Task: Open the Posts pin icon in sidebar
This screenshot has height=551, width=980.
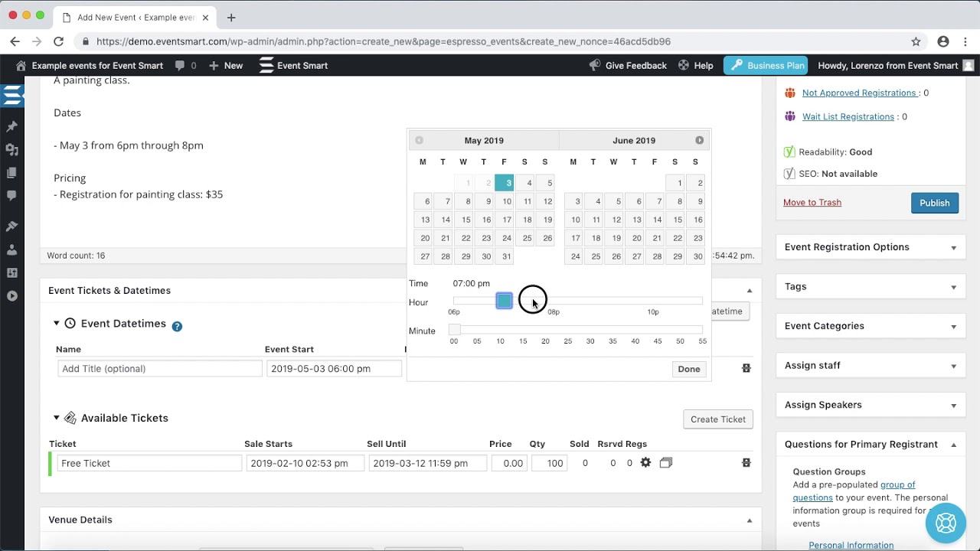Action: (x=11, y=126)
